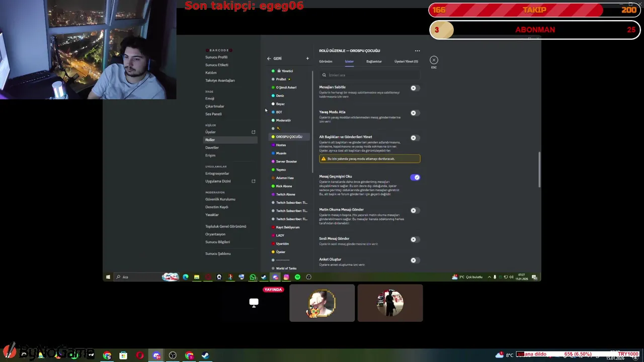Open Sunucu Şablonu in the sidebar
Screen dimensions: 644x362
(218, 253)
